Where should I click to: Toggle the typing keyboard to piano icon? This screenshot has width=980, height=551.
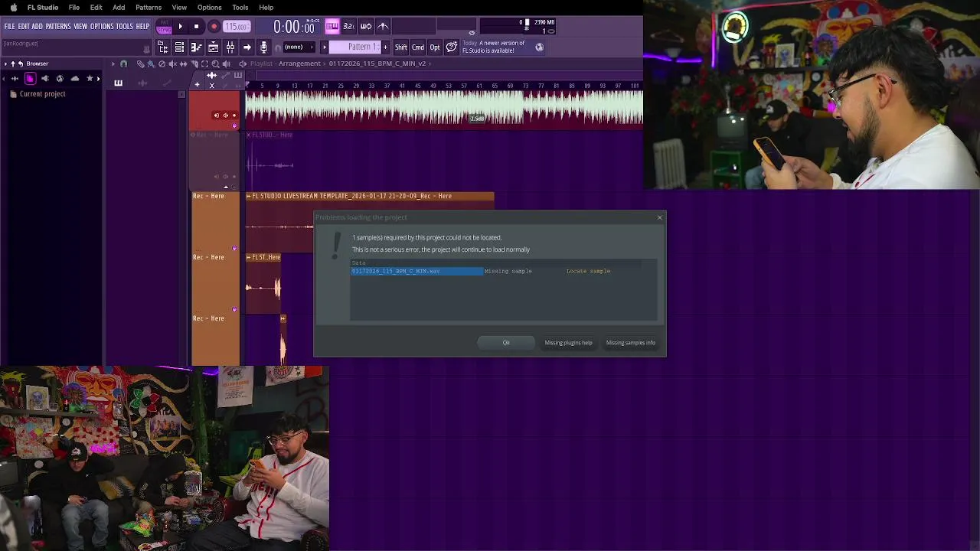click(332, 26)
